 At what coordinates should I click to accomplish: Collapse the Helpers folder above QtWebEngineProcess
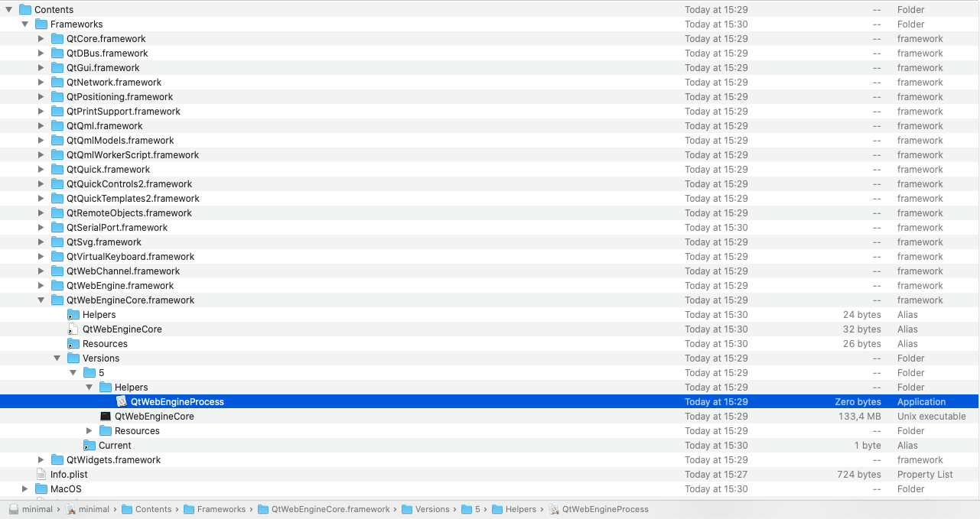point(89,388)
